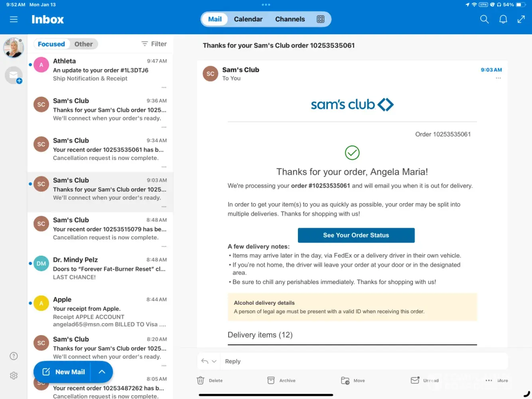532x399 pixels.
Task: Open Sam's Club cancellation email from 8:48 AM
Action: pos(100,231)
